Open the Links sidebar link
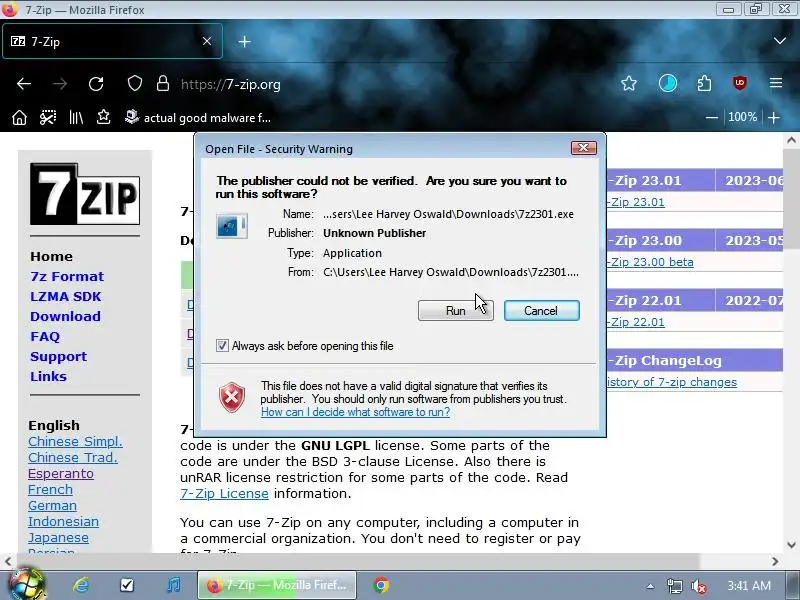 (x=48, y=377)
